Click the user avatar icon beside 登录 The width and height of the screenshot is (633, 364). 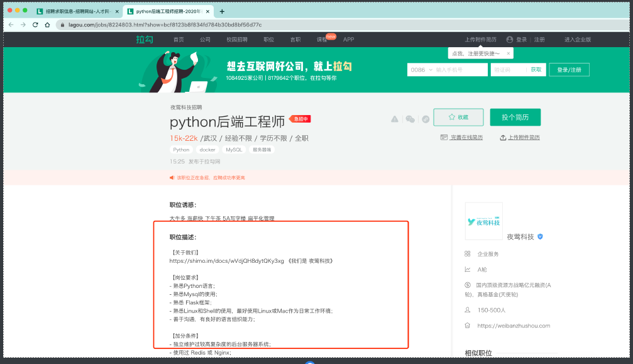(509, 40)
